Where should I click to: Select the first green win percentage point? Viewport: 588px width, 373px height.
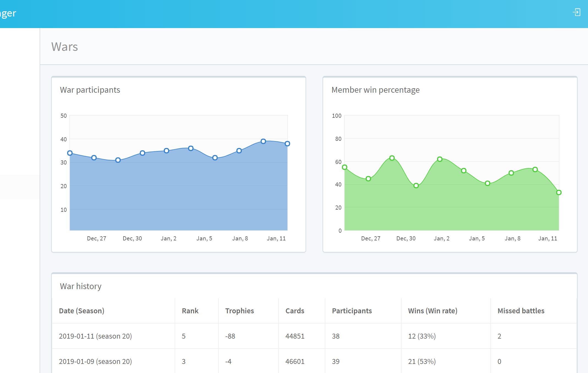click(x=345, y=167)
